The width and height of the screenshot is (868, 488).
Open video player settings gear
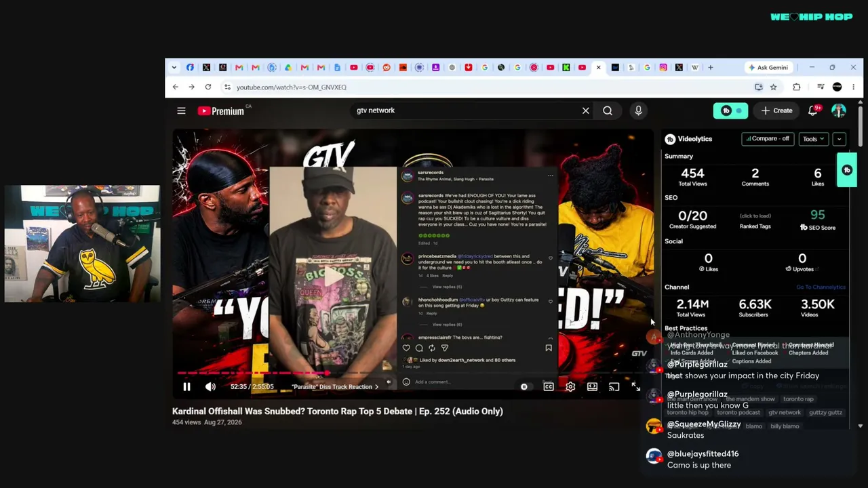pos(570,387)
